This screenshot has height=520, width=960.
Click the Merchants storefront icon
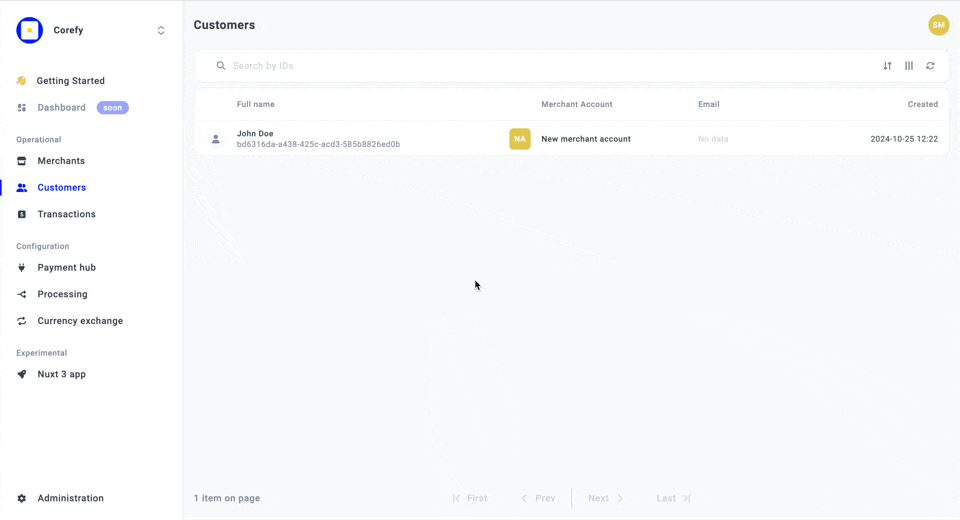(x=21, y=161)
